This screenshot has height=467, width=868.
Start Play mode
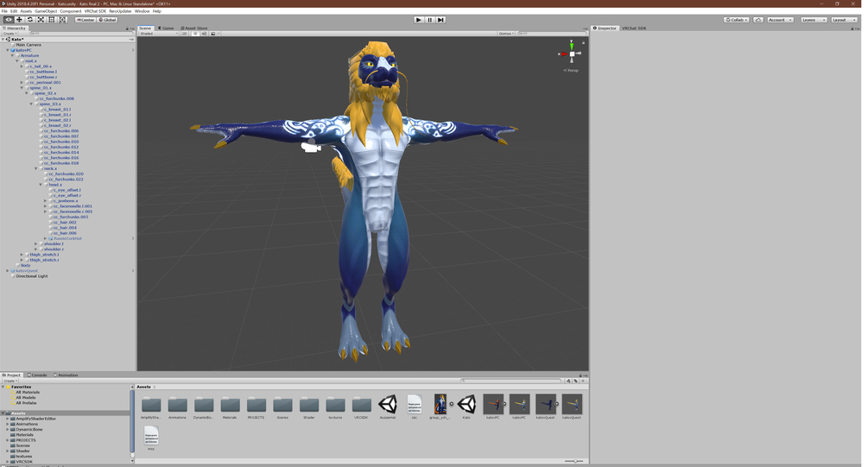coord(419,20)
